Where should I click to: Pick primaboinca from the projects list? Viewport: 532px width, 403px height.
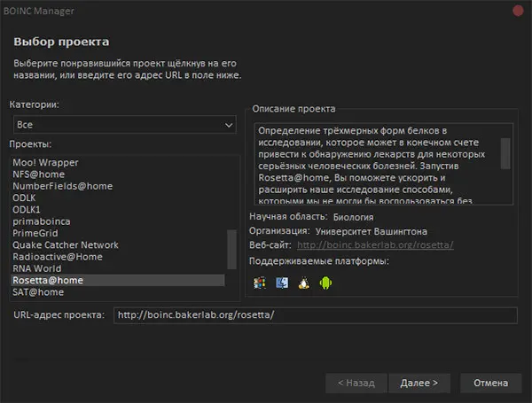pos(41,221)
